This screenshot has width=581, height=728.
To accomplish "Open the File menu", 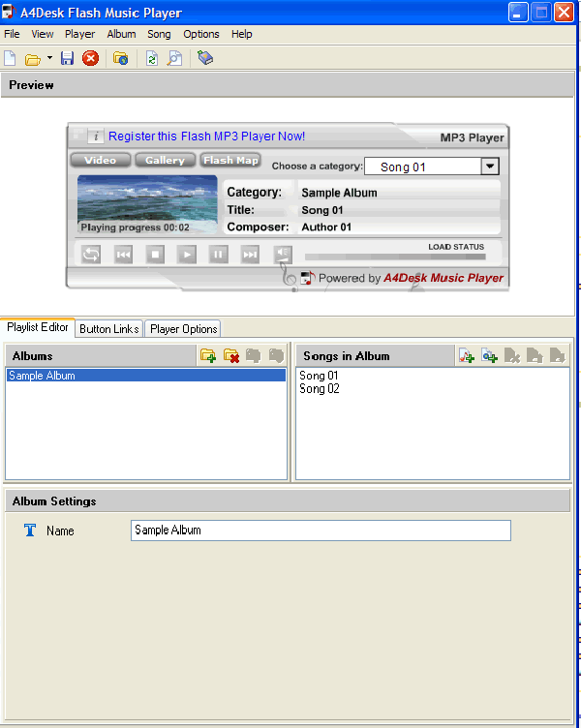I will coord(12,34).
